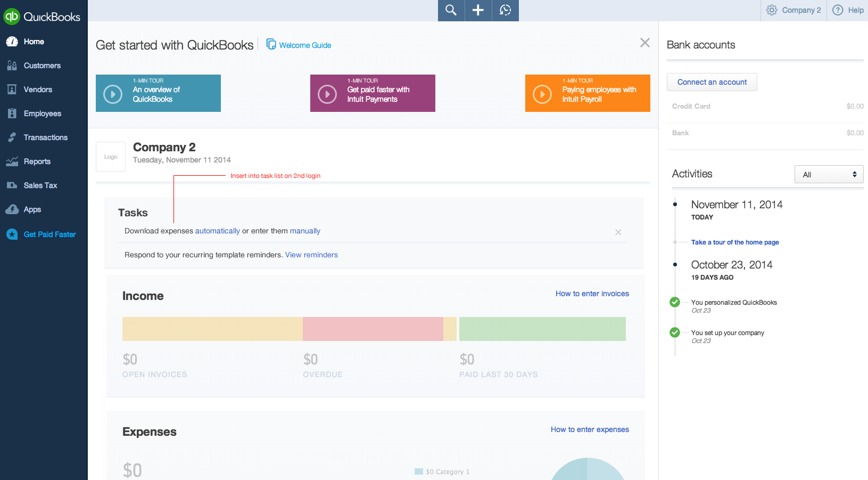
Task: Click the Company 2 heading
Action: coord(164,147)
